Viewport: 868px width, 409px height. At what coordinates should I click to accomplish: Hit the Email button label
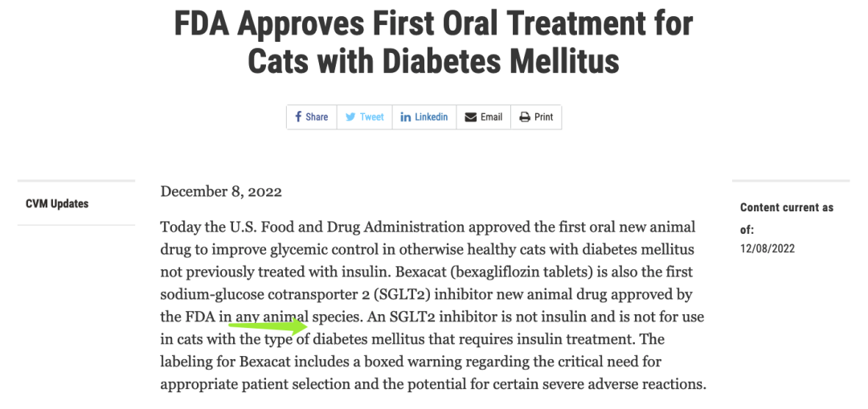[x=491, y=117]
